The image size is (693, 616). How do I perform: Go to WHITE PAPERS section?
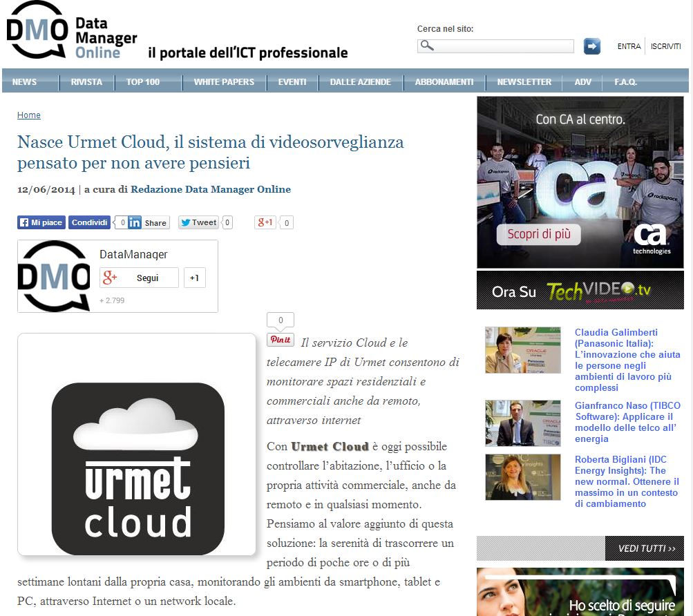224,81
